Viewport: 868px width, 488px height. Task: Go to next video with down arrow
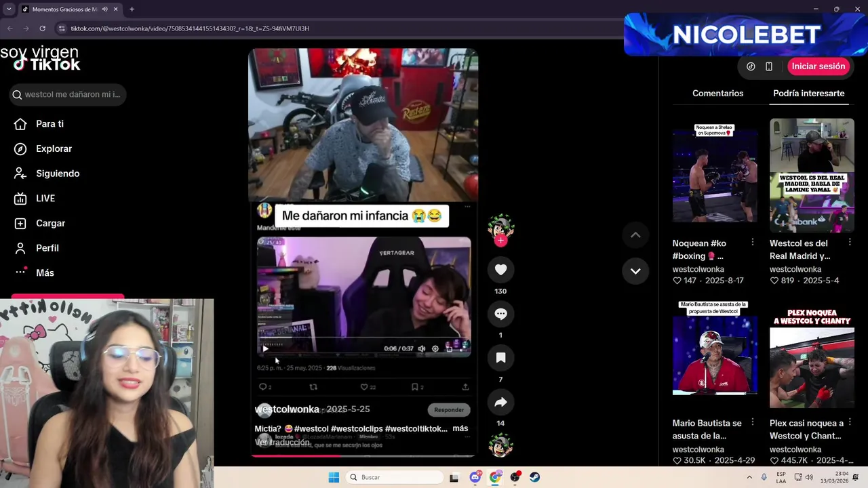tap(635, 271)
